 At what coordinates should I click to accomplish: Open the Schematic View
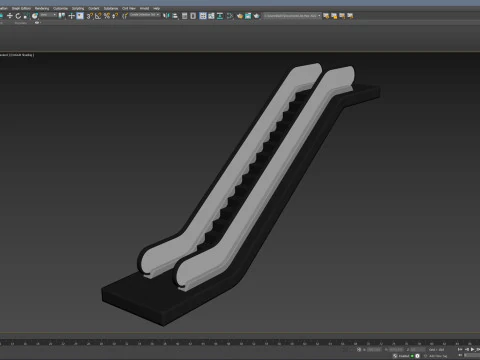[220, 16]
